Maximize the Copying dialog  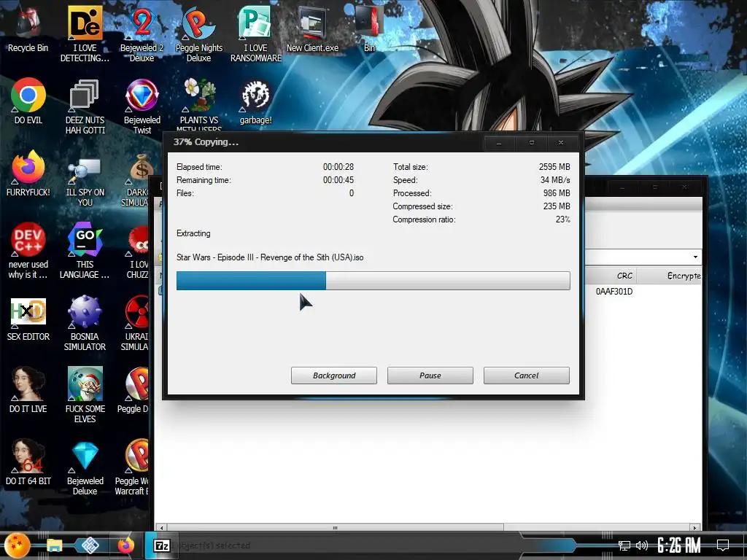pos(532,142)
